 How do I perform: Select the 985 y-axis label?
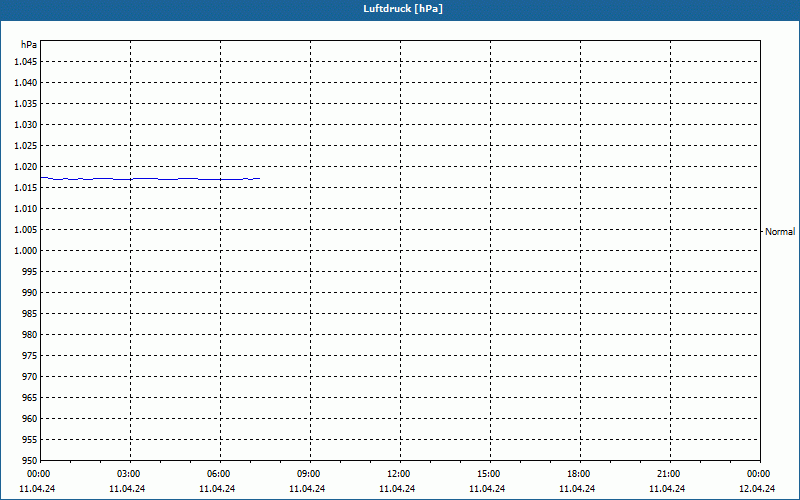30,313
